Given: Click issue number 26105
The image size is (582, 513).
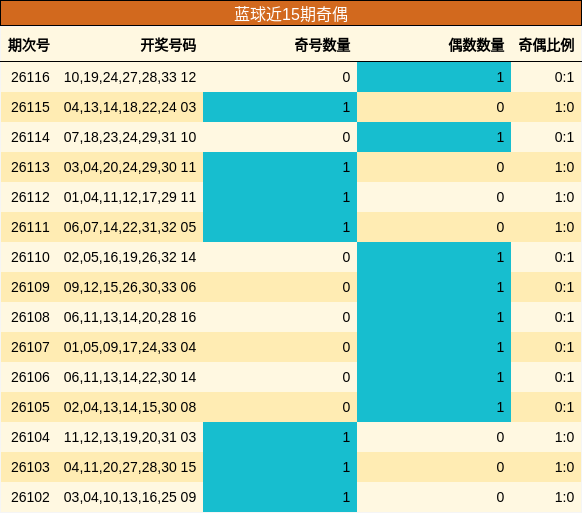Looking at the screenshot, I should coord(30,407).
